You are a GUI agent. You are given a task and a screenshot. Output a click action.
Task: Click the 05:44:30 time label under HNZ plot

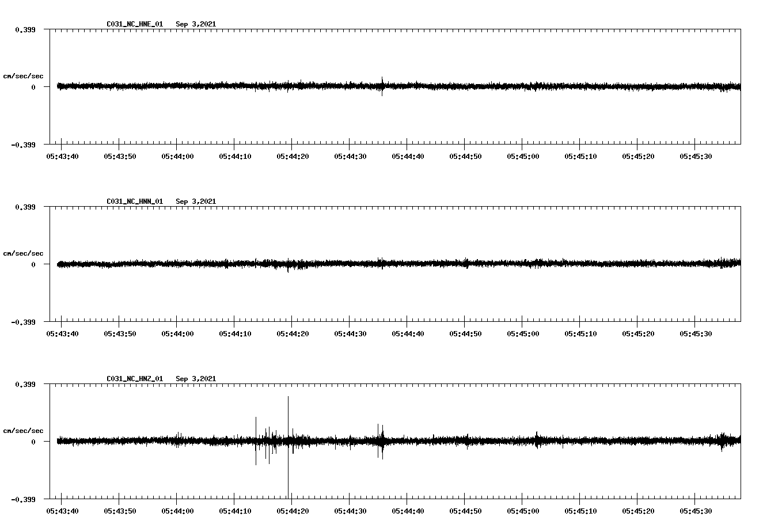[350, 511]
